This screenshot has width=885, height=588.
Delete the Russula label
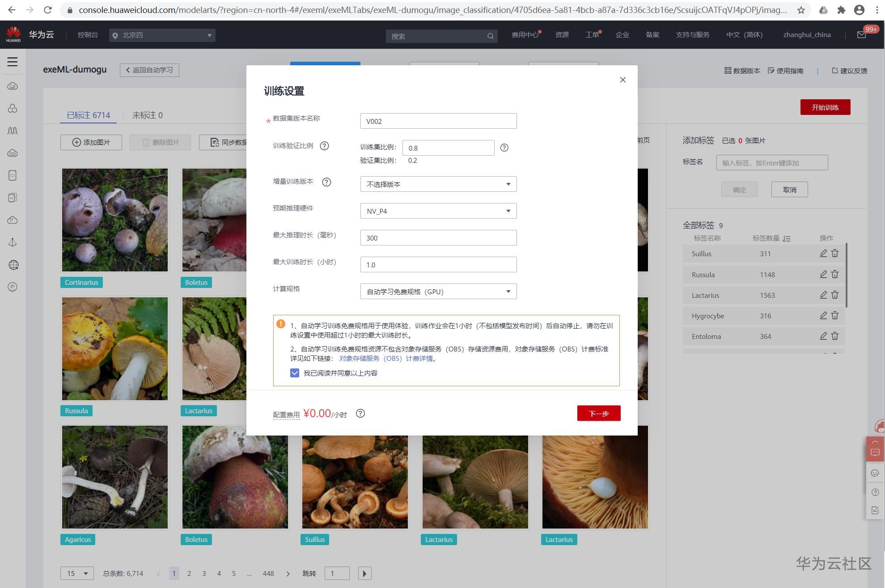coord(835,275)
